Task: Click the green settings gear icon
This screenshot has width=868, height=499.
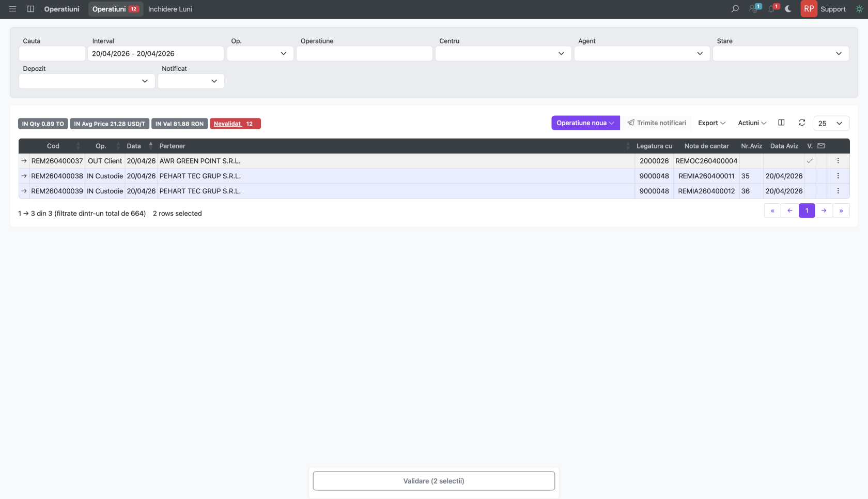Action: pos(859,9)
